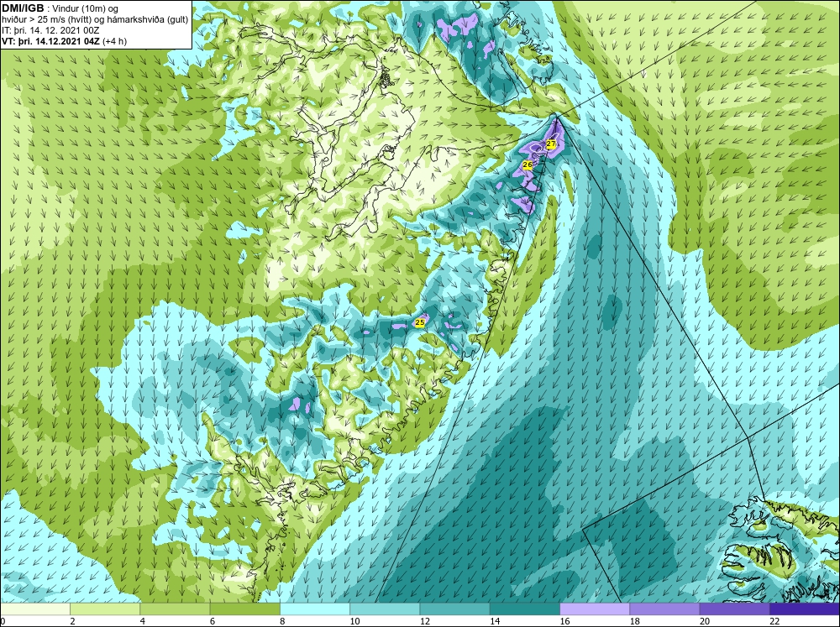This screenshot has height=627, width=840.
Task: Click the 'IT: þri. 14. 12. 2021 00Z' line
Action: (x=50, y=30)
